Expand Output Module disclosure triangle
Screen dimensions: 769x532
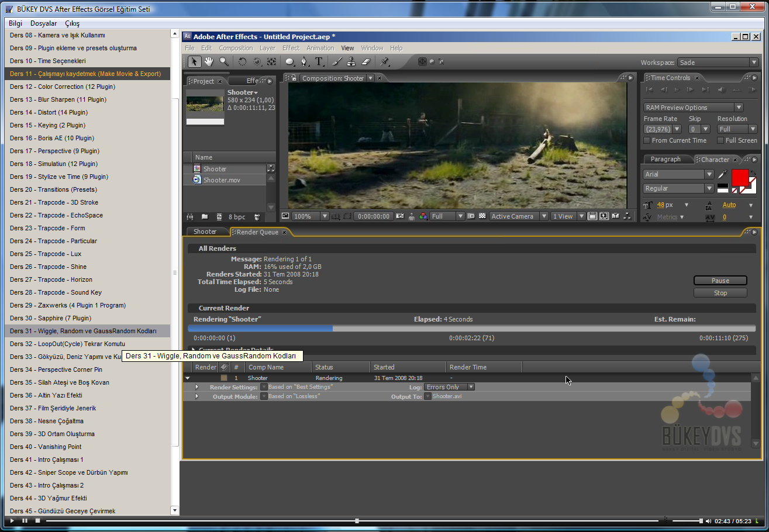coord(196,396)
